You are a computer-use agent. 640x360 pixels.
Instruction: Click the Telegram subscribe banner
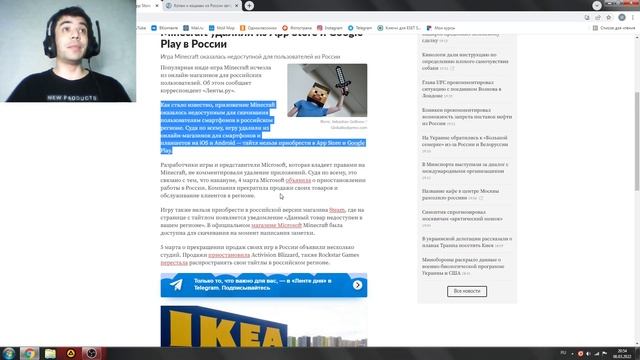pyautogui.click(x=264, y=284)
